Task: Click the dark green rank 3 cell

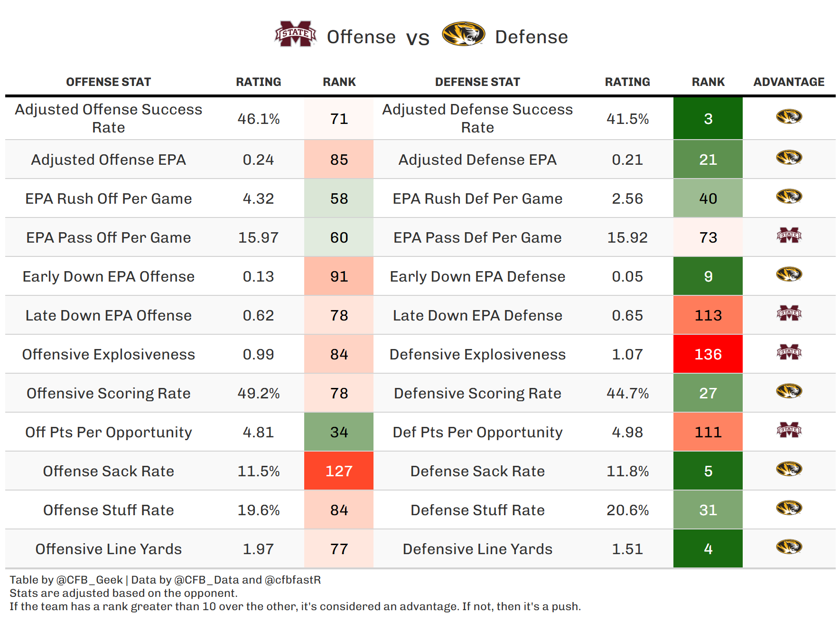Action: (708, 119)
